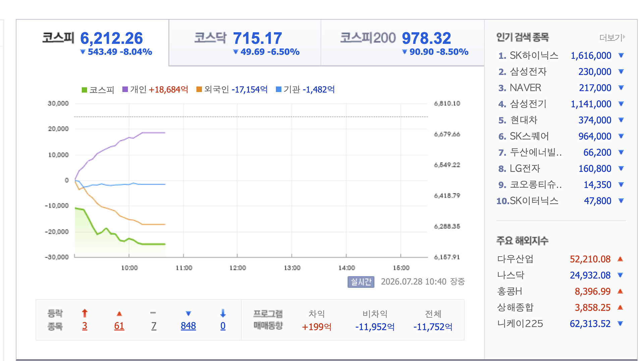The image size is (644, 361).
Task: Click the 실시간 real-time badge
Action: (x=361, y=282)
